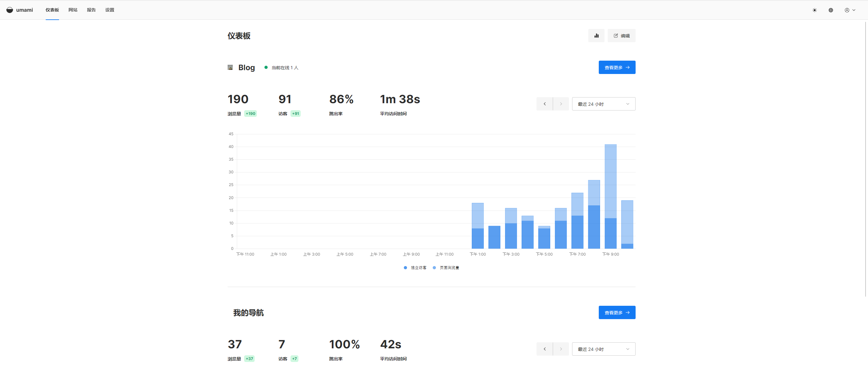Go to next period in Blog chart
Screen dimensions: 868x375
[561, 104]
